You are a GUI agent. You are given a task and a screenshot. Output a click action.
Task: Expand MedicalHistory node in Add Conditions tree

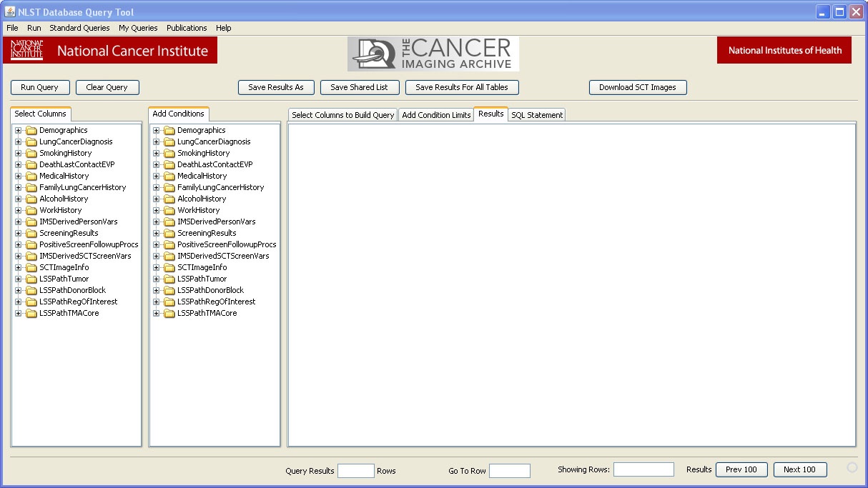pyautogui.click(x=157, y=176)
